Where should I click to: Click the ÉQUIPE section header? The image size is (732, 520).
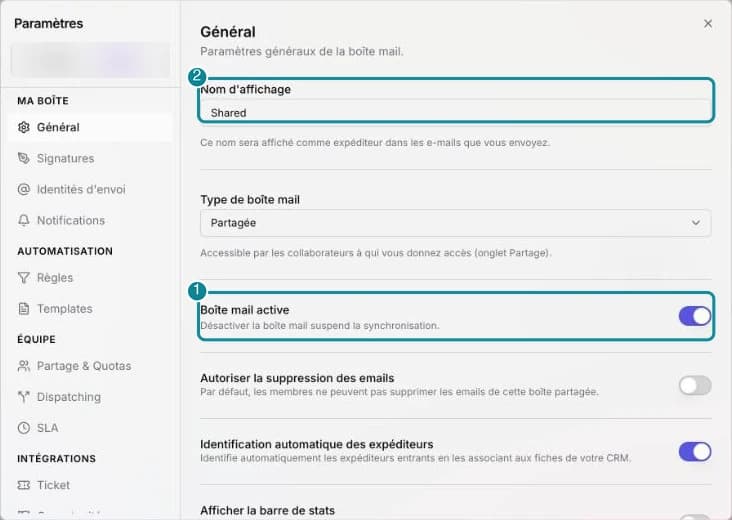(36, 339)
